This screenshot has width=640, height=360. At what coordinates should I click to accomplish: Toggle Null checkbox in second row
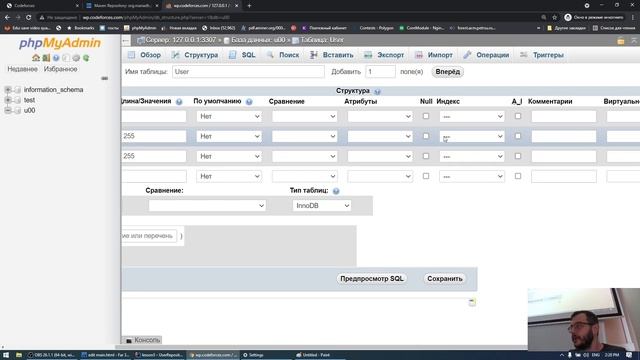point(426,136)
